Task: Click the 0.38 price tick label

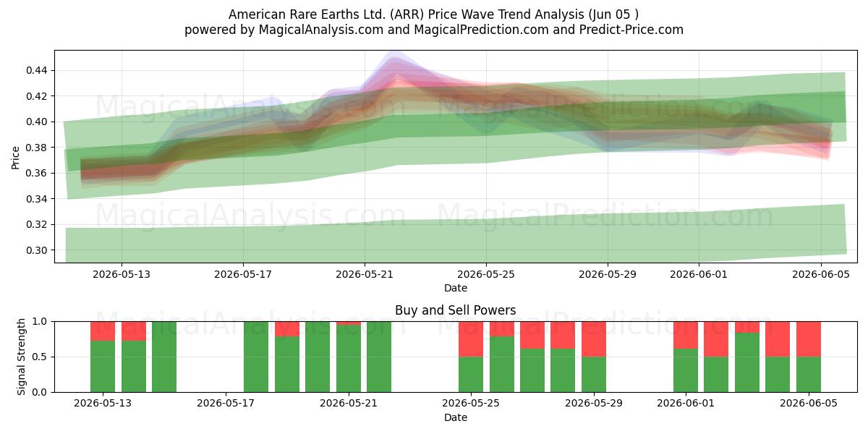Action: pos(38,148)
